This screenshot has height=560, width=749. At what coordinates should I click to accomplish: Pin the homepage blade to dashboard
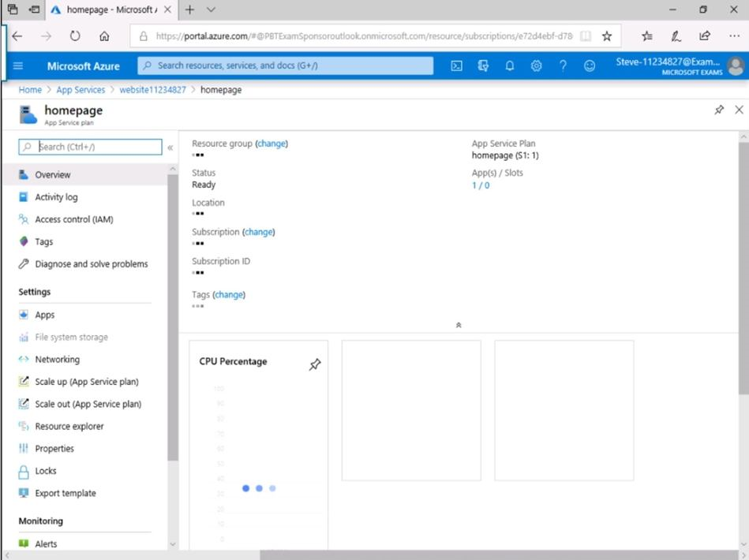pyautogui.click(x=719, y=110)
